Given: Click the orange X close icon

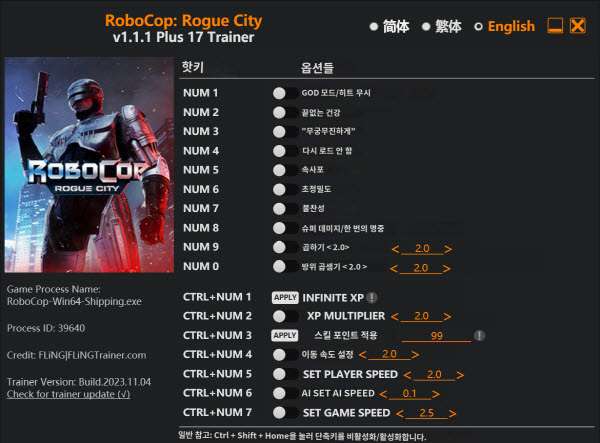Looking at the screenshot, I should coord(578,26).
